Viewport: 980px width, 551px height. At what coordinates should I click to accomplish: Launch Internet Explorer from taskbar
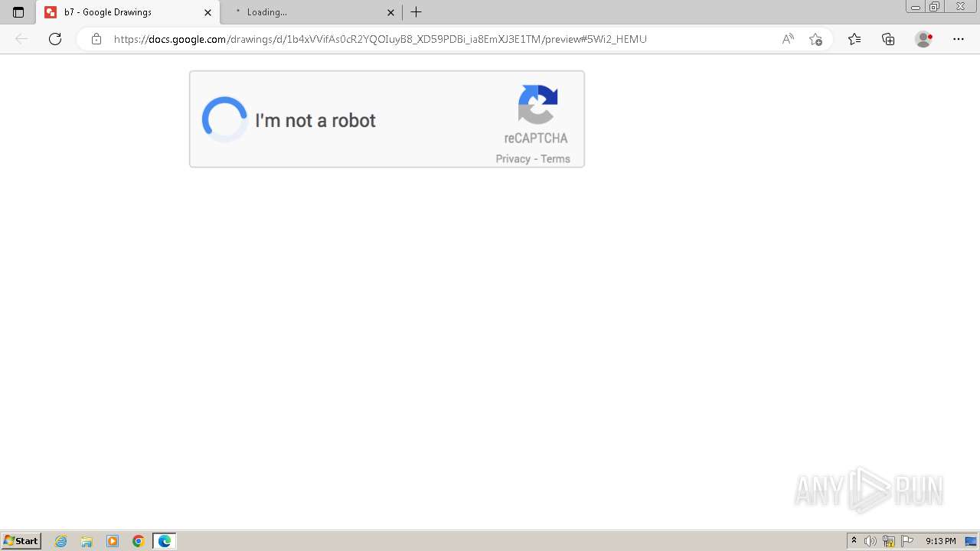pos(61,541)
